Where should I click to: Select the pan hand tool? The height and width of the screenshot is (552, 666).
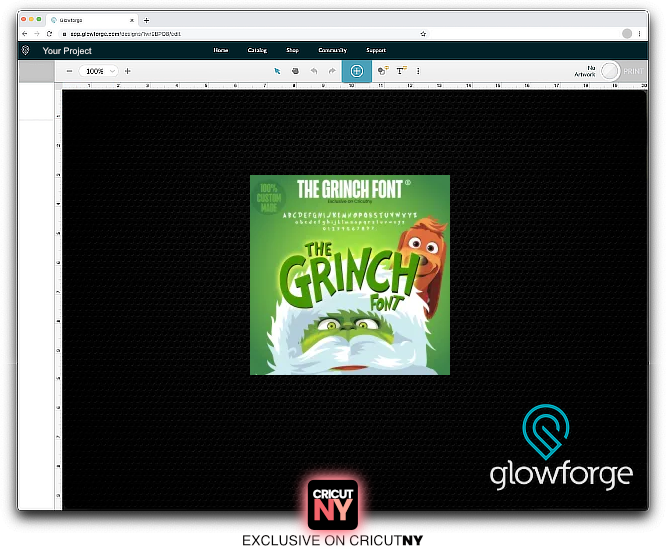tap(295, 71)
